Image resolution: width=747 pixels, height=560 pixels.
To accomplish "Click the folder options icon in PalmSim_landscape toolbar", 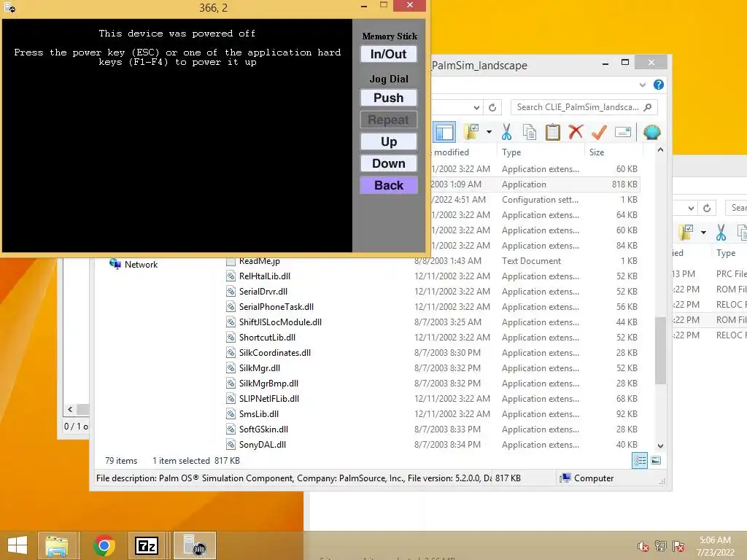I will click(x=472, y=132).
